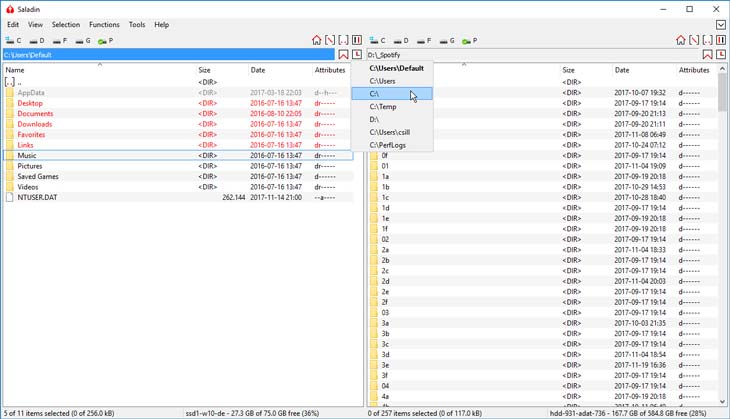Open bookmarks icon in right pane
730x419 pixels.
(707, 55)
